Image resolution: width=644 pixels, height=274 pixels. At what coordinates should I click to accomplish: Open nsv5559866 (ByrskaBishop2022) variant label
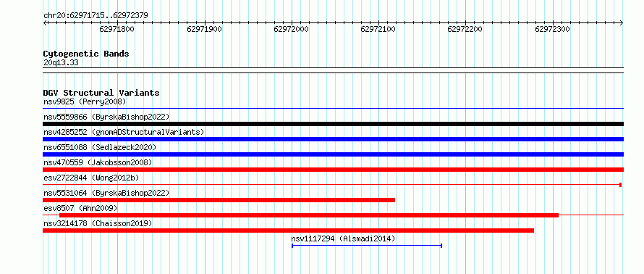[106, 117]
